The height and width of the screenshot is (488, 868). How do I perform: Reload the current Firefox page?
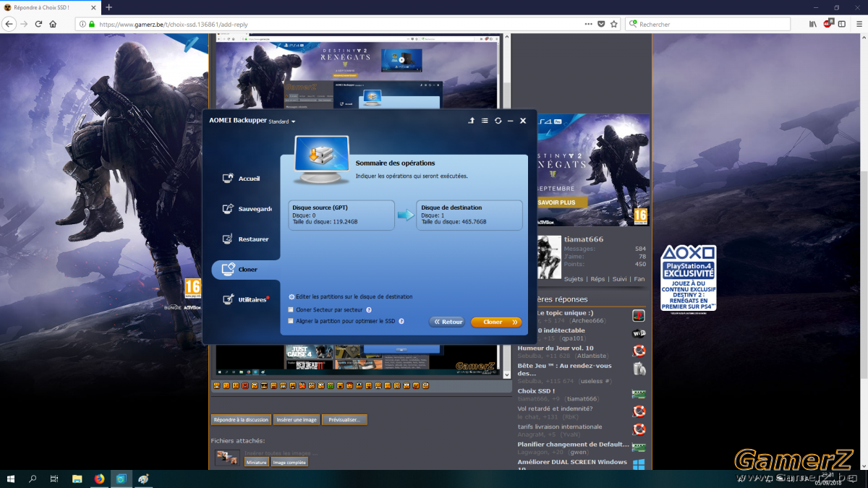tap(38, 24)
